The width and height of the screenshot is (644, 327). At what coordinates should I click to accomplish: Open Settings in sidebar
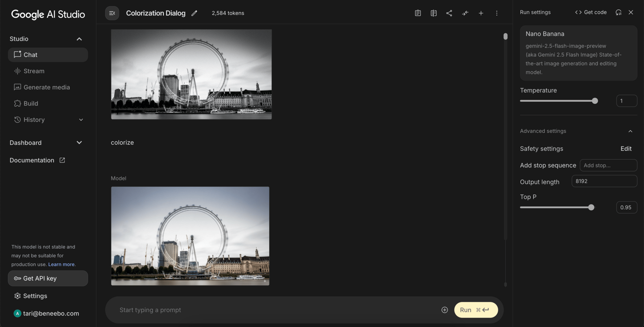pyautogui.click(x=31, y=296)
